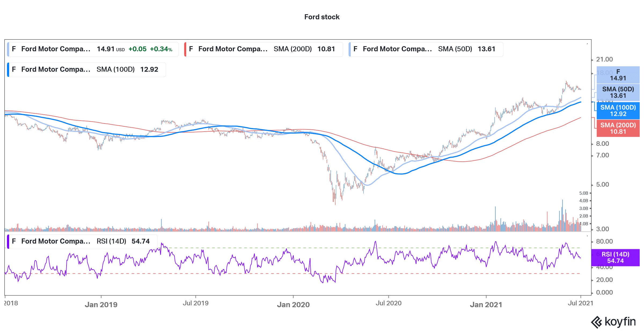
Task: Click the 21.00 price axis label
Action: tap(604, 59)
